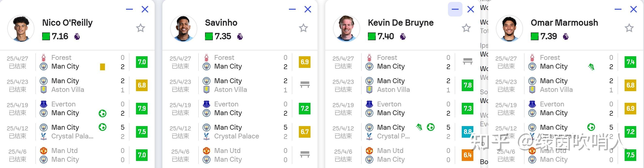
Task: Open Nico O'Reilly's player photo
Action: 21,28
